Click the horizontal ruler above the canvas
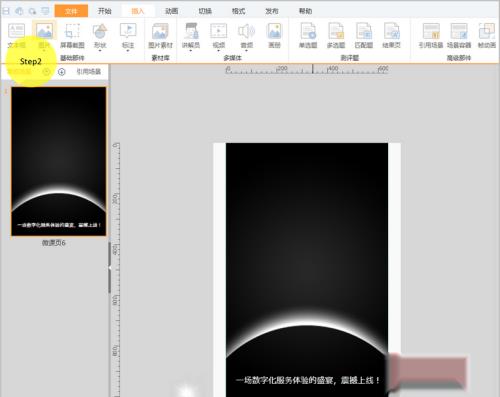Screen dimensions: 500x397 307,69
